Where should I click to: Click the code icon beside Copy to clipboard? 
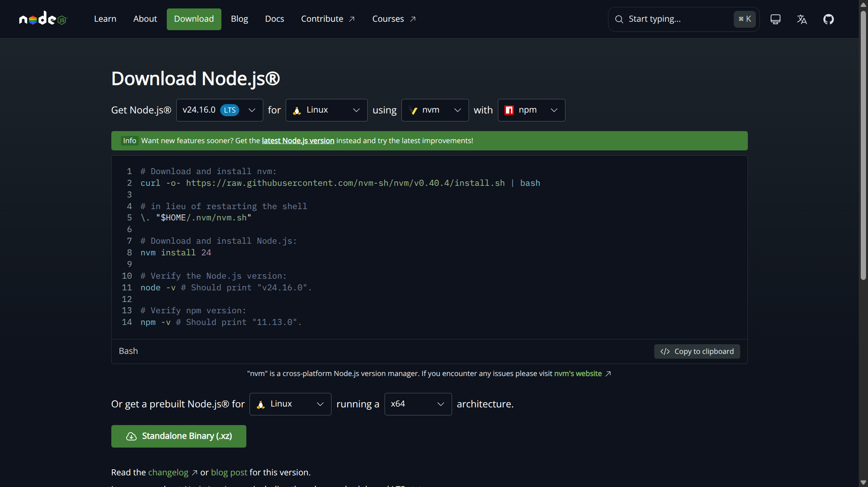[665, 351]
